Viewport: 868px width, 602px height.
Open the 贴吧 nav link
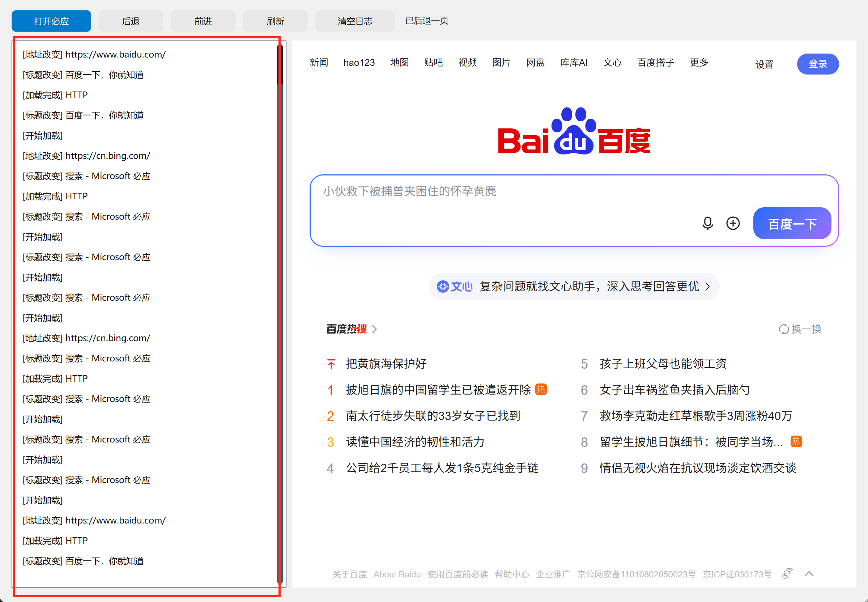point(433,62)
